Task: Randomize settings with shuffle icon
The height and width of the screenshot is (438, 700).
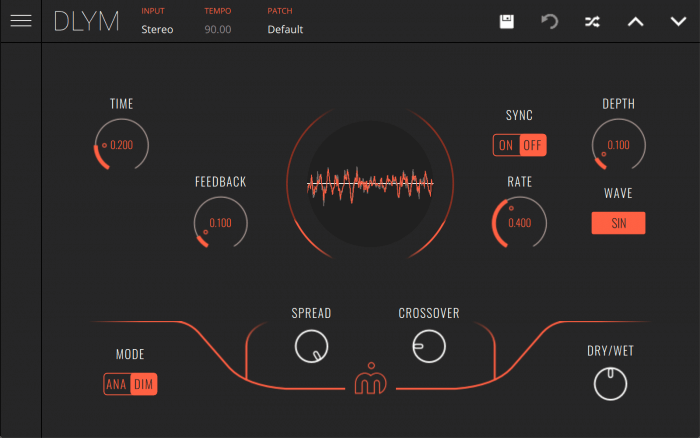Action: (592, 21)
